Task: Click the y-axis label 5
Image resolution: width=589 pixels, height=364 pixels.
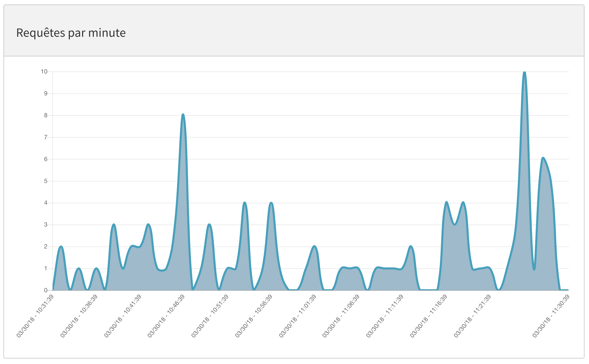Action: pos(46,181)
